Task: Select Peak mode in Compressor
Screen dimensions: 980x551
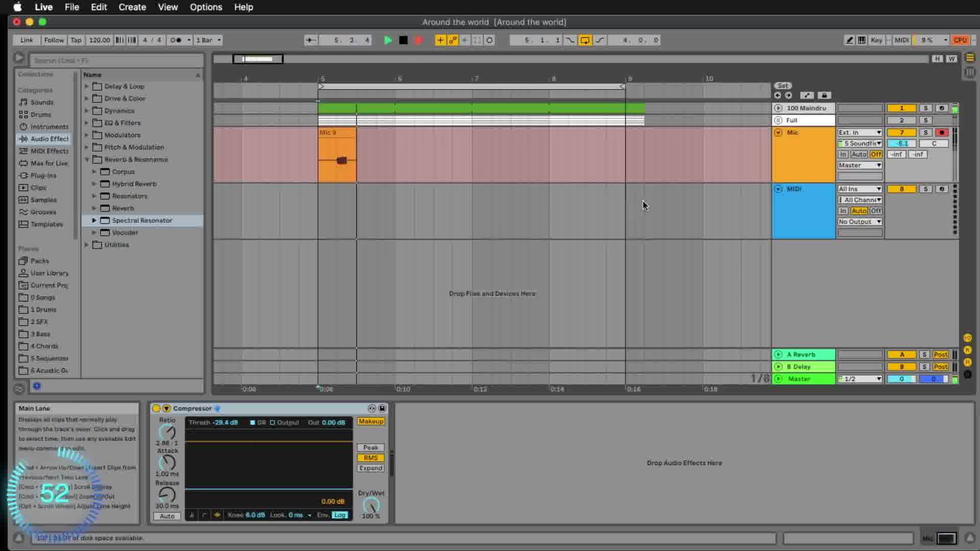Action: [x=371, y=447]
